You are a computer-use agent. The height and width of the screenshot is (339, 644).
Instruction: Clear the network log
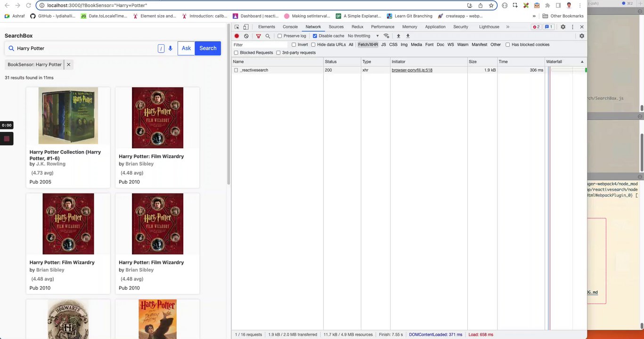click(246, 36)
